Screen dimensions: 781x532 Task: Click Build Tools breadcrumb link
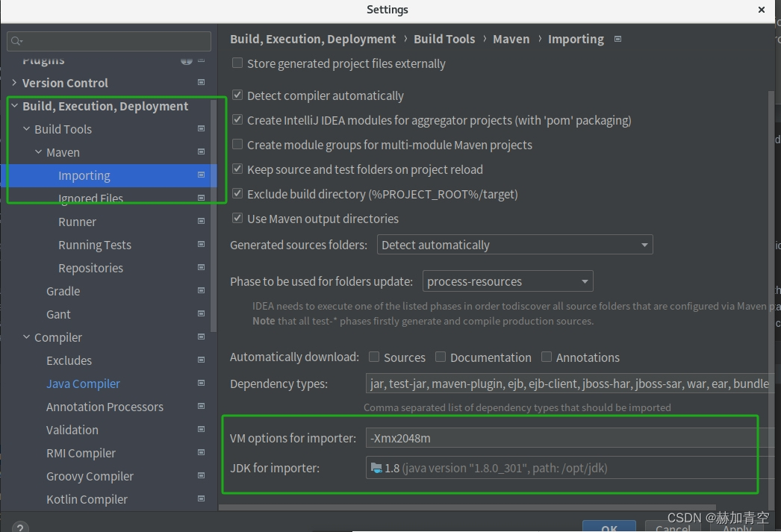click(x=444, y=39)
